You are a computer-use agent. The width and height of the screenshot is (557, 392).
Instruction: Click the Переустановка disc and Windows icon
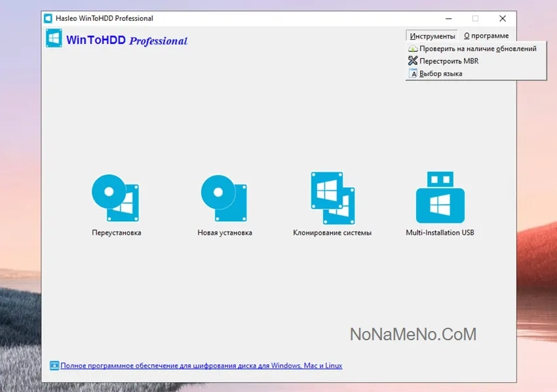point(115,197)
